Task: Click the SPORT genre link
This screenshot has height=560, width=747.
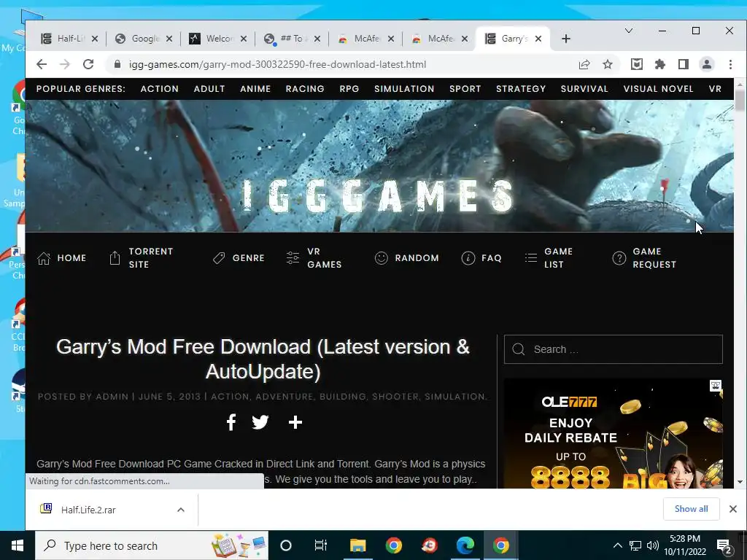Action: 465,88
